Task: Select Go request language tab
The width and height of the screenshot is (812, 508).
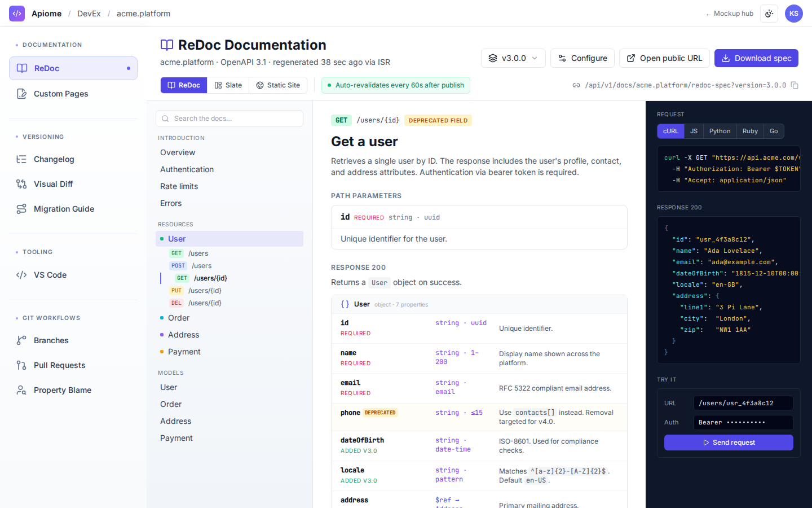Action: tap(774, 131)
